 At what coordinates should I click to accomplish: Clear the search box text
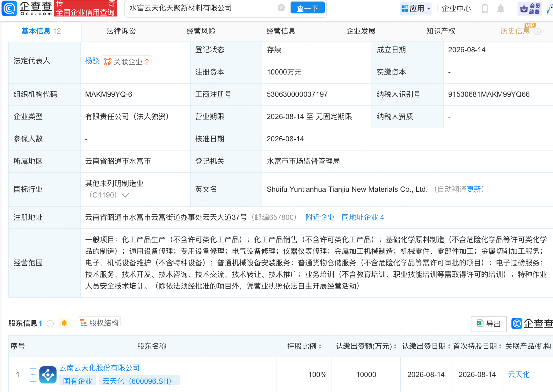[281, 8]
